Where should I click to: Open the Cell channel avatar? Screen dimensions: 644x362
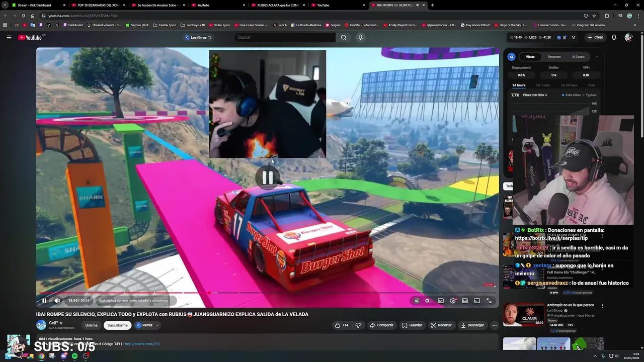[41, 325]
